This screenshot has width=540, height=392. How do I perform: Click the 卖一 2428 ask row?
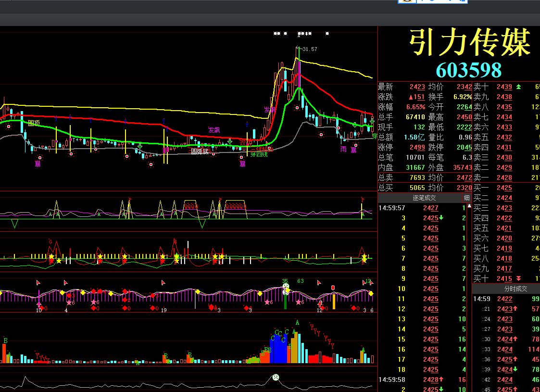(x=506, y=178)
